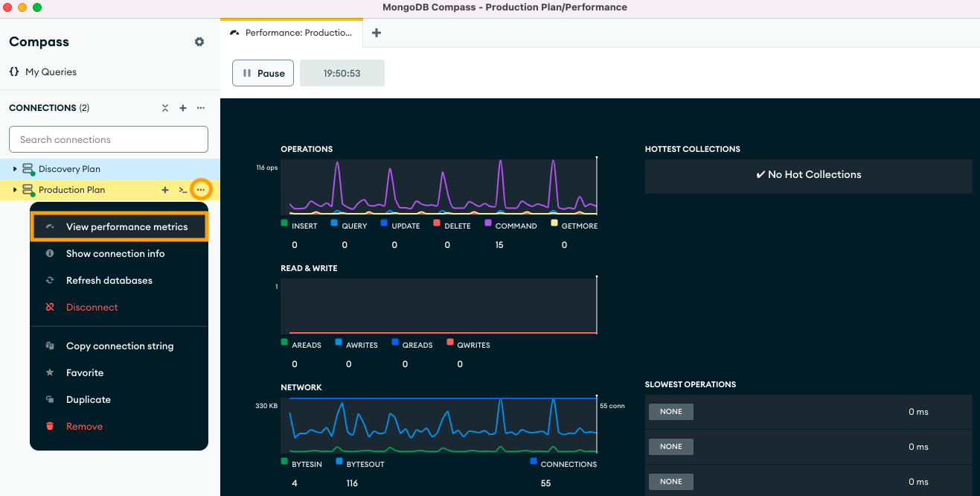This screenshot has height=496, width=980.
Task: Choose Show connection info
Action: 119,254
